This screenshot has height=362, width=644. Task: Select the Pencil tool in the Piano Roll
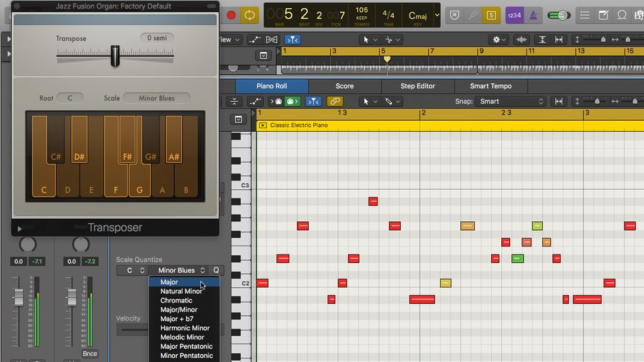[x=389, y=101]
